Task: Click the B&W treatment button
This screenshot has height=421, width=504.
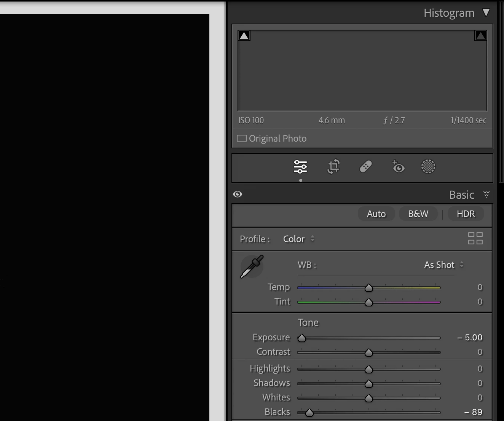Action: (x=418, y=214)
